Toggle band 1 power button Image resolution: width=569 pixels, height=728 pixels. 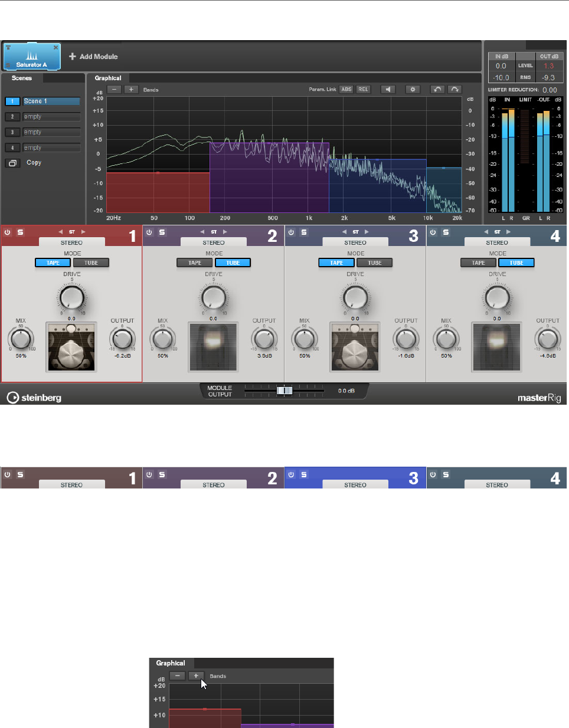(8, 232)
